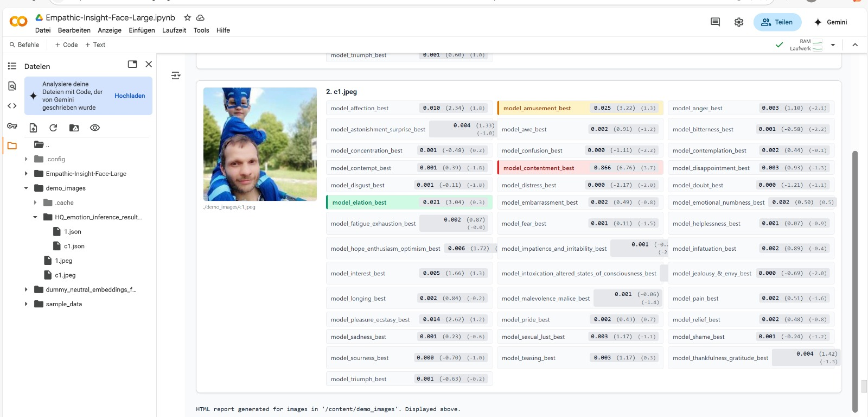Click the Teilen share button
Viewport: 868px width, 417px height.
point(777,22)
